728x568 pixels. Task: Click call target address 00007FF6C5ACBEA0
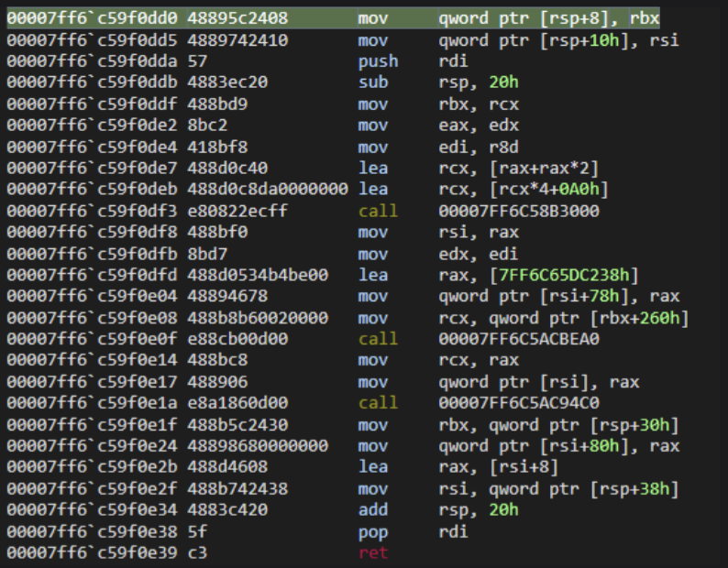tap(519, 339)
